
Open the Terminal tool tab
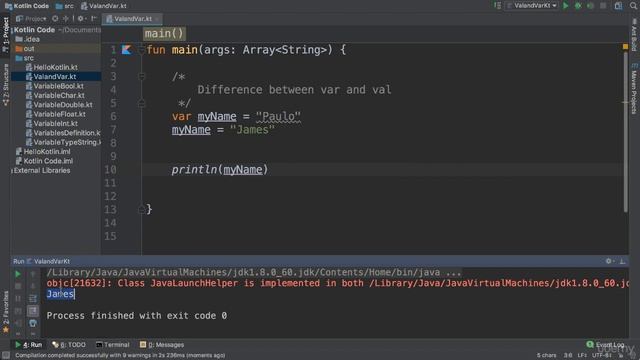click(x=113, y=345)
